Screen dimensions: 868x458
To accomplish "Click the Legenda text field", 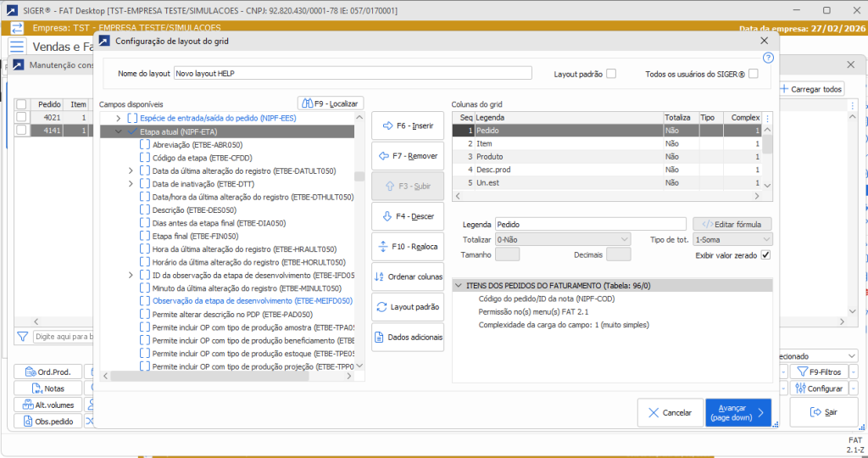I will pos(590,225).
